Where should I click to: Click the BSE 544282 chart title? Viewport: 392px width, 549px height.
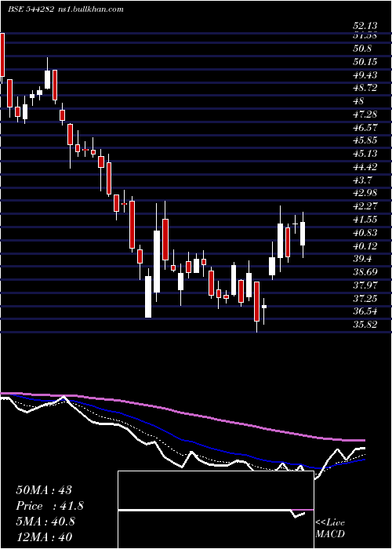point(31,9)
